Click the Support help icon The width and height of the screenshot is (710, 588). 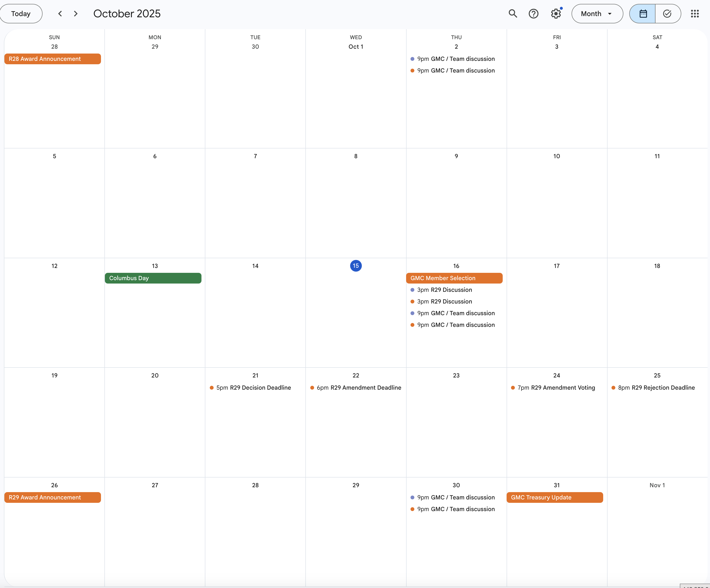click(533, 14)
